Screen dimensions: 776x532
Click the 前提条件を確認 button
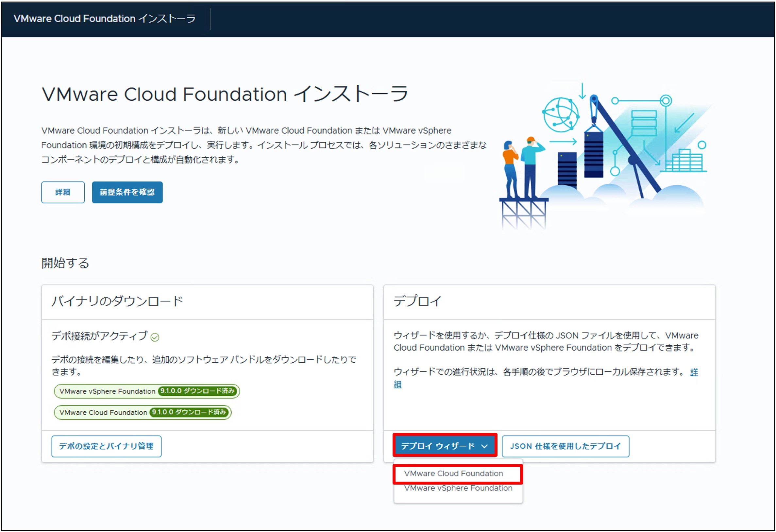point(127,192)
